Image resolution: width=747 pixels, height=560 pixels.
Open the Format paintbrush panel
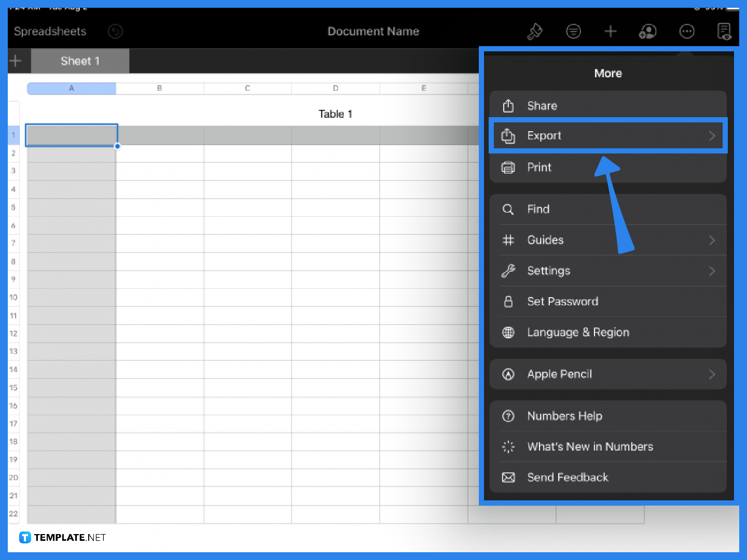click(535, 31)
